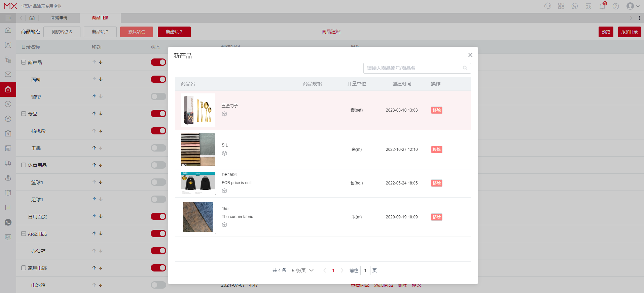Viewport: 644px width, 293px height.
Task: Click the product search input field
Action: point(414,68)
